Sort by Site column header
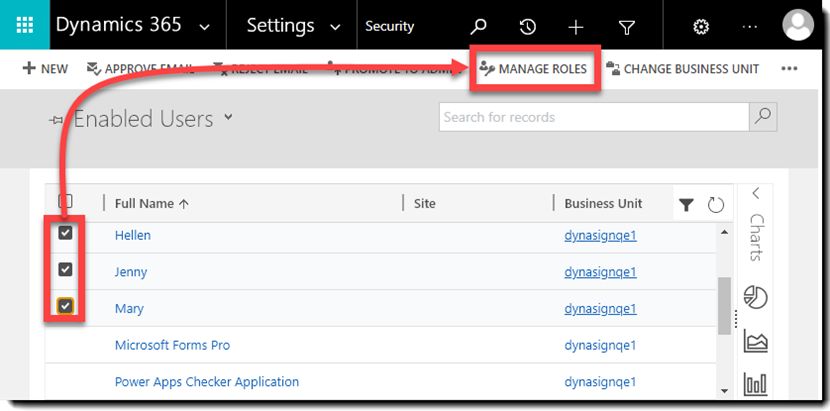The height and width of the screenshot is (411, 830). (425, 204)
